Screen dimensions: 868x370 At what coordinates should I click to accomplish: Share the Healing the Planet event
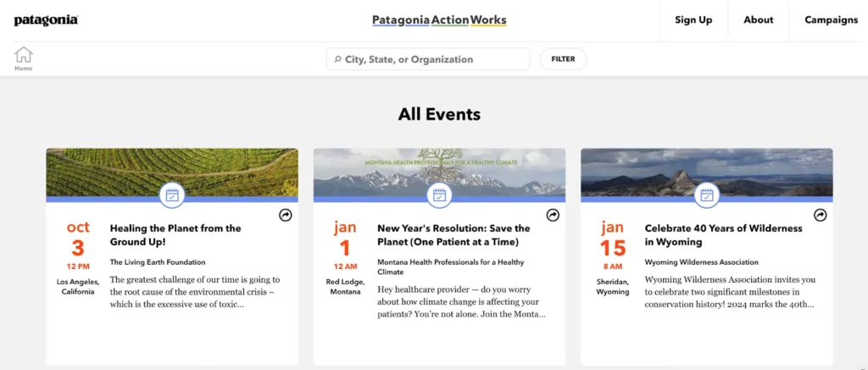286,216
